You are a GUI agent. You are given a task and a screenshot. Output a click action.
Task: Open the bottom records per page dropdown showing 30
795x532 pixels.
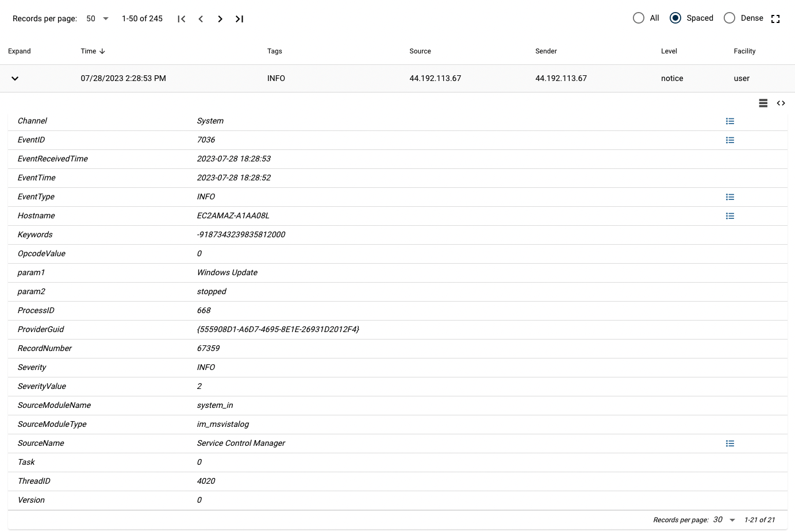(724, 520)
